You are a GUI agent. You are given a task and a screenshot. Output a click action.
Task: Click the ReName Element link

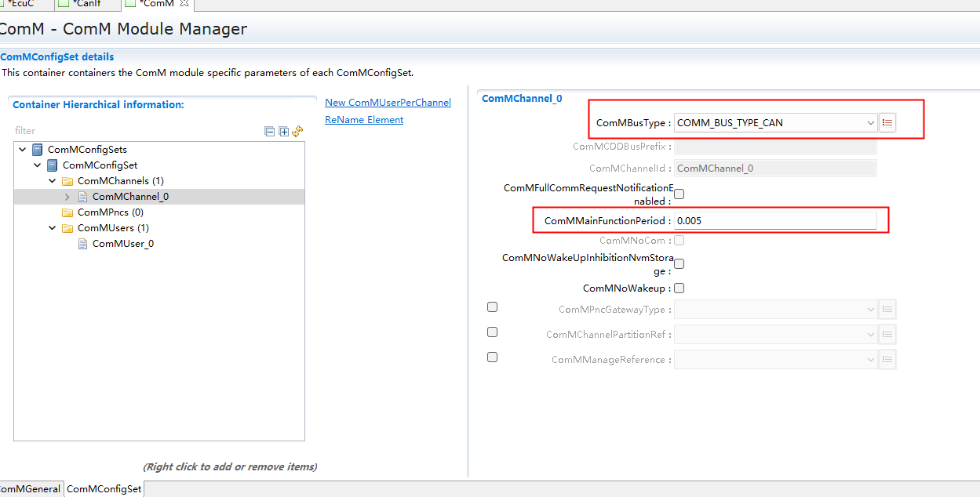364,120
